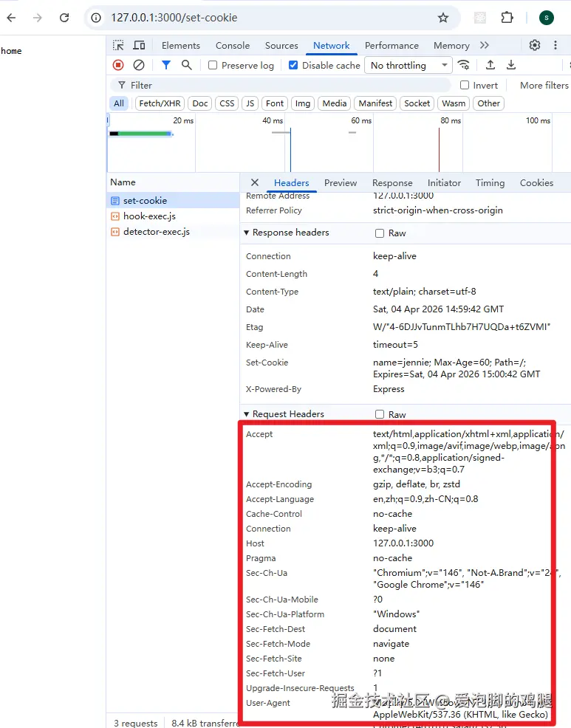Screen dimensions: 571x728
Task: Toggle the network filter funnel icon
Action: point(166,65)
